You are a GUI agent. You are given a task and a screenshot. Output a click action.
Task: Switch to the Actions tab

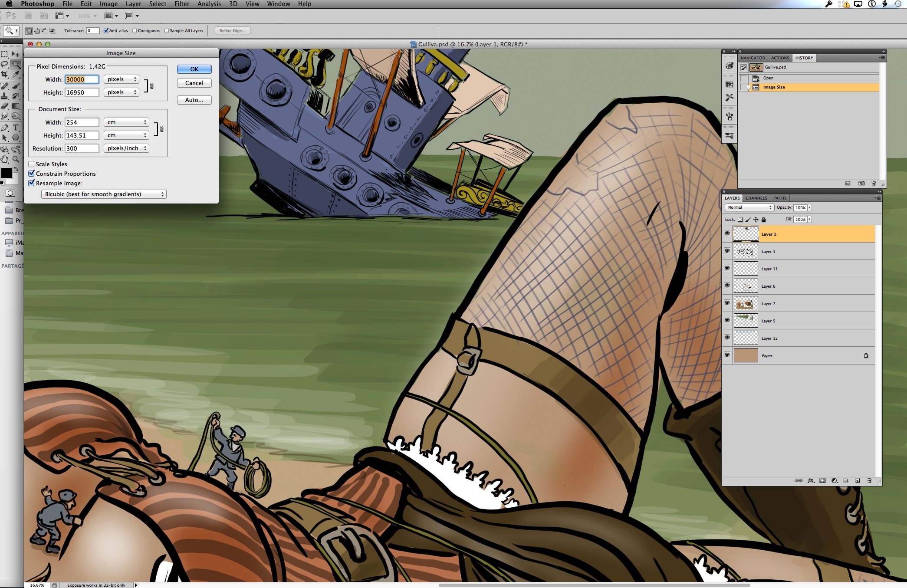780,58
